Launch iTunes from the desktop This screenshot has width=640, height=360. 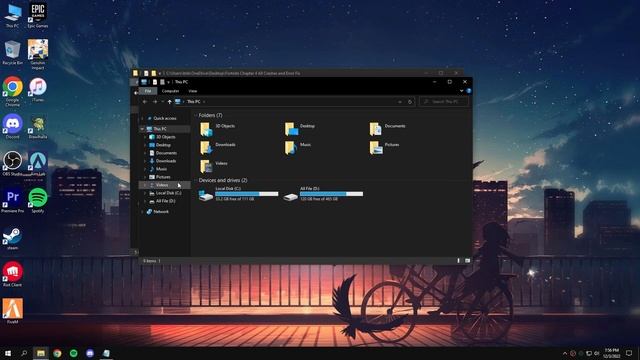point(38,90)
